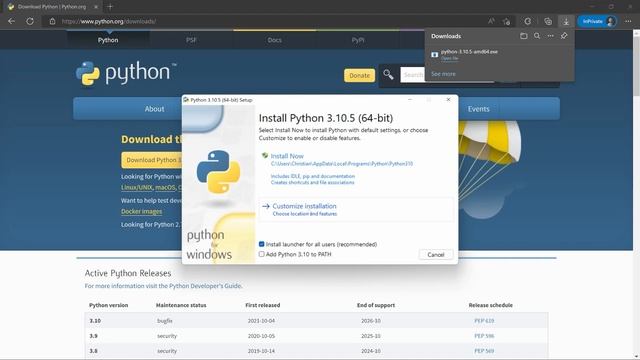Search downloads using magnifier icon

pyautogui.click(x=537, y=36)
